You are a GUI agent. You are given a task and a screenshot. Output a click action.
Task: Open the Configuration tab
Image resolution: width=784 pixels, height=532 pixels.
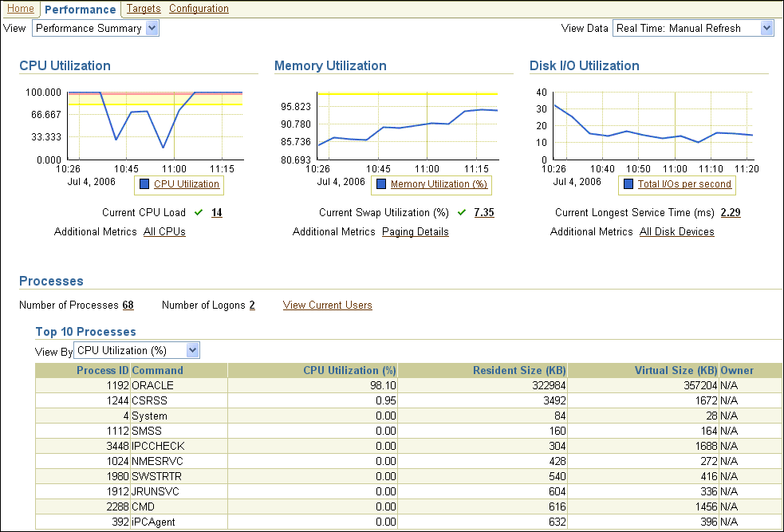point(199,9)
